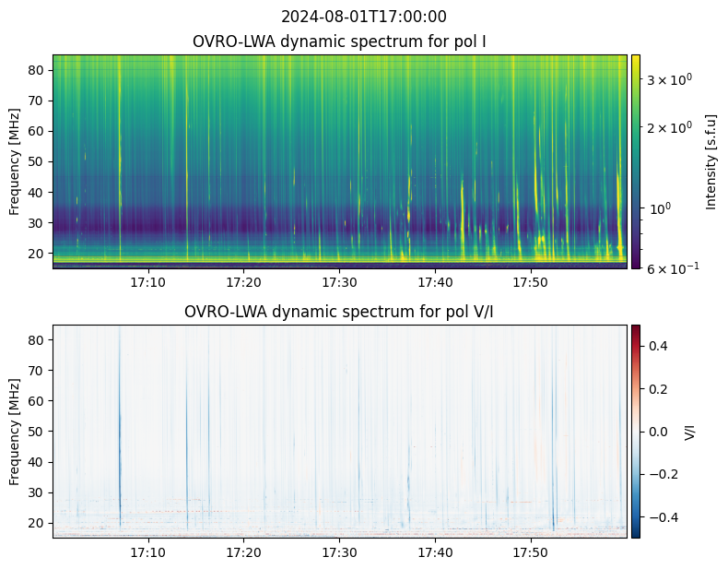Click the strong blue burst near 17:07 in V/I plot

coord(120,461)
